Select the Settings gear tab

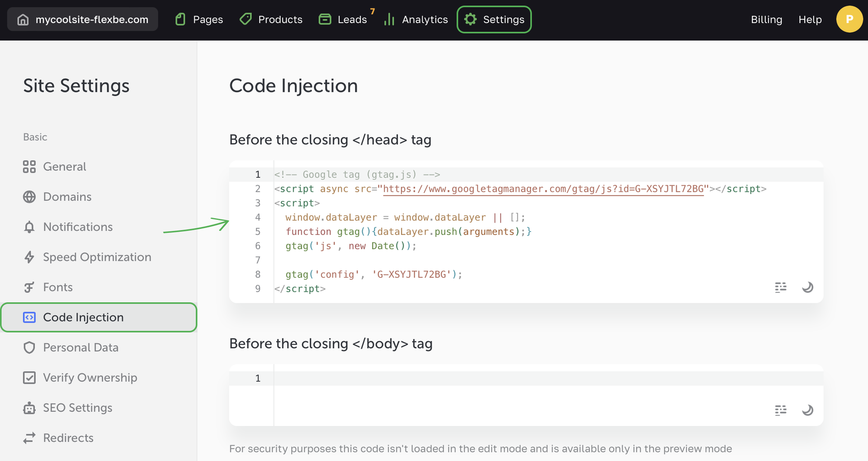[x=494, y=19]
